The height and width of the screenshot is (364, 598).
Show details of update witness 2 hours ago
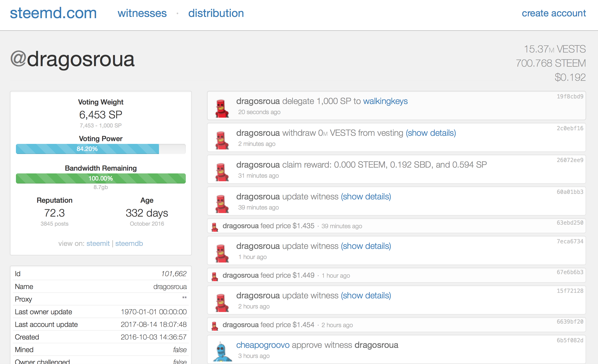[x=366, y=295]
